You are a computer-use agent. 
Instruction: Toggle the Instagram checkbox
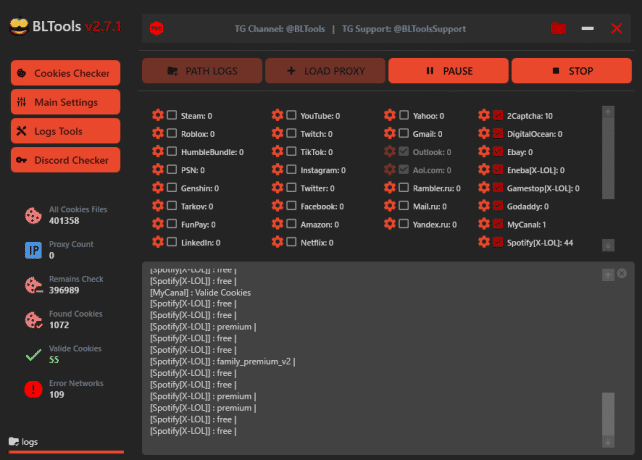(291, 169)
